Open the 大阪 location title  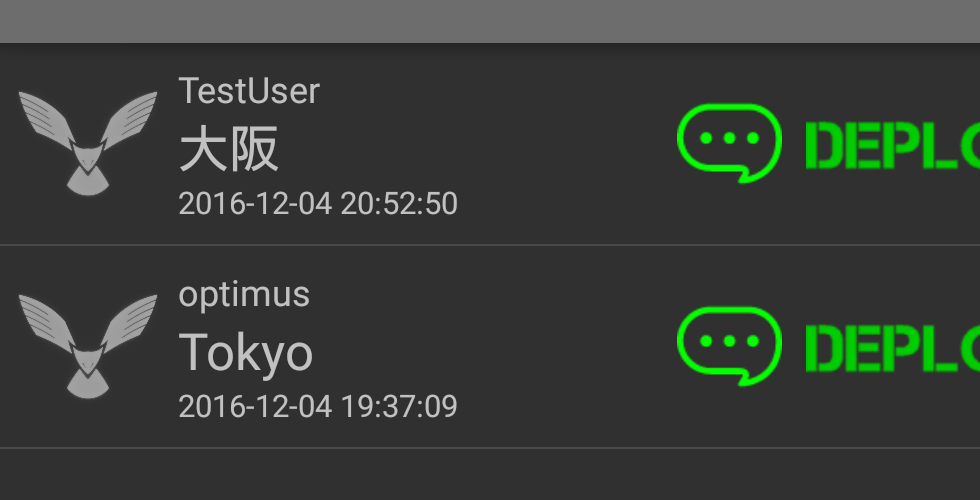point(229,150)
